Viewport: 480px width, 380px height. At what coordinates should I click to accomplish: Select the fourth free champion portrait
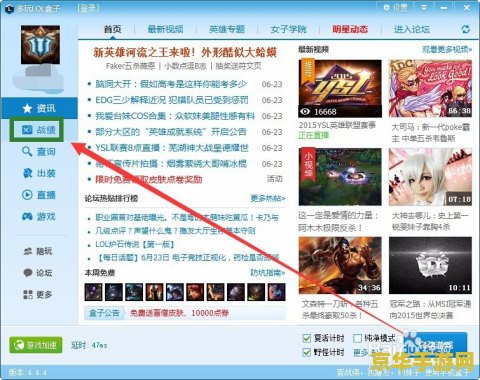click(154, 292)
